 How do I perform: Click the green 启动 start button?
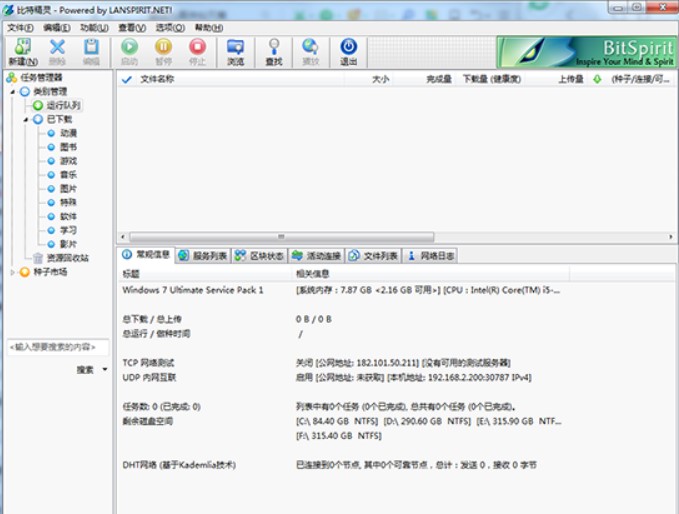[x=129, y=52]
